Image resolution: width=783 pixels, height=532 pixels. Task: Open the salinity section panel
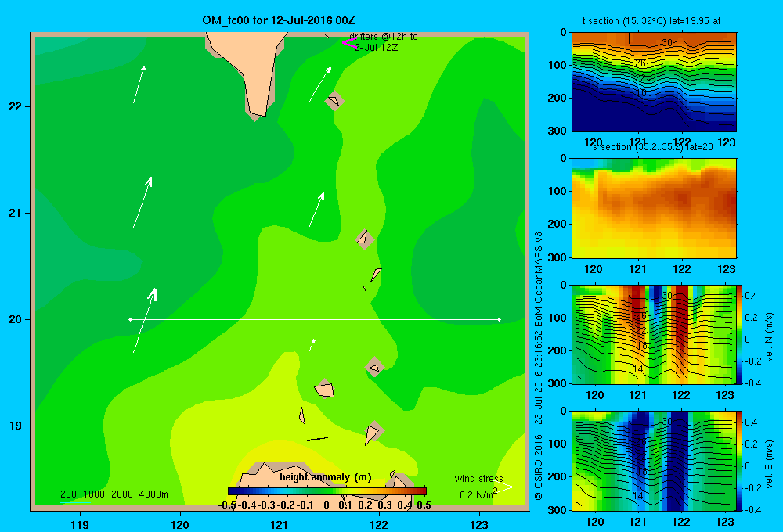(x=654, y=208)
